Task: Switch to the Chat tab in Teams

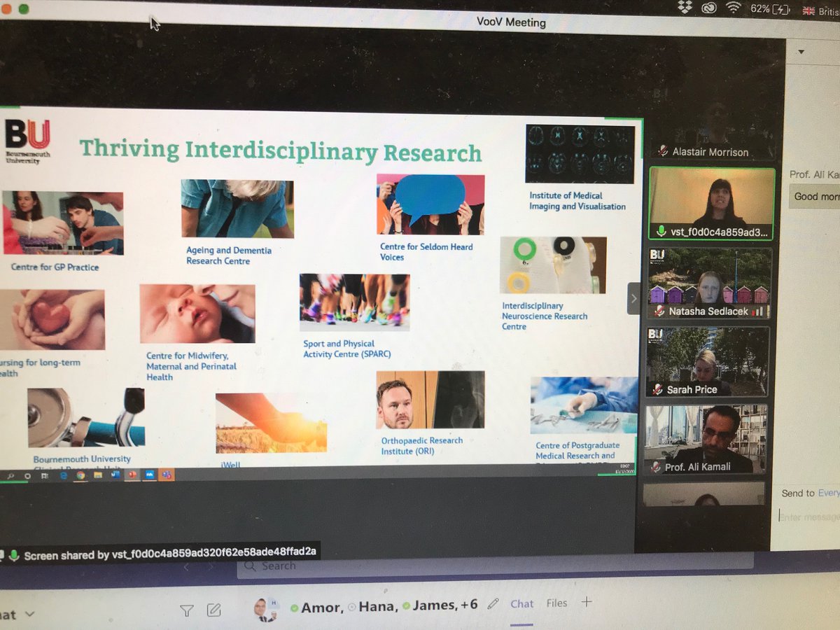Action: (521, 603)
